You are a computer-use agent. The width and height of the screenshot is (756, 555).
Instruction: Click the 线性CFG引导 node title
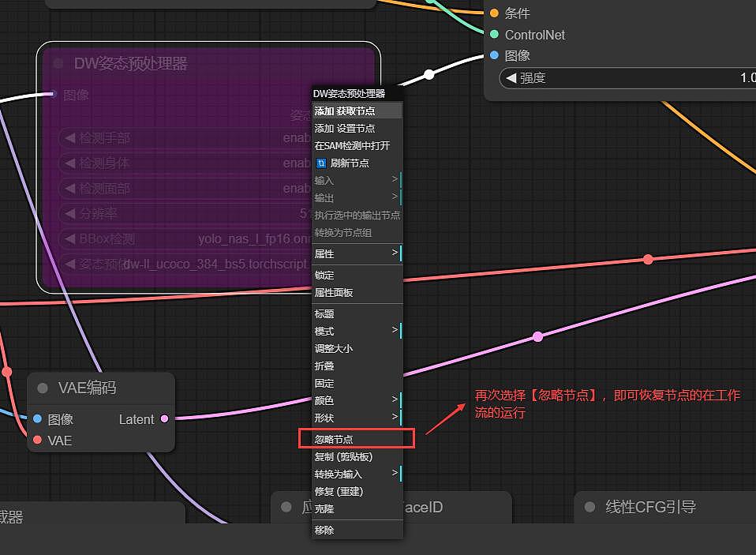tap(650, 507)
